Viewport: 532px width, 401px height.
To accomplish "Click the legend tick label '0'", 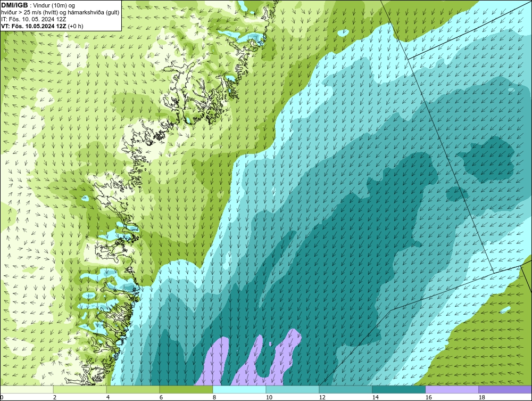I will (x=2, y=397).
